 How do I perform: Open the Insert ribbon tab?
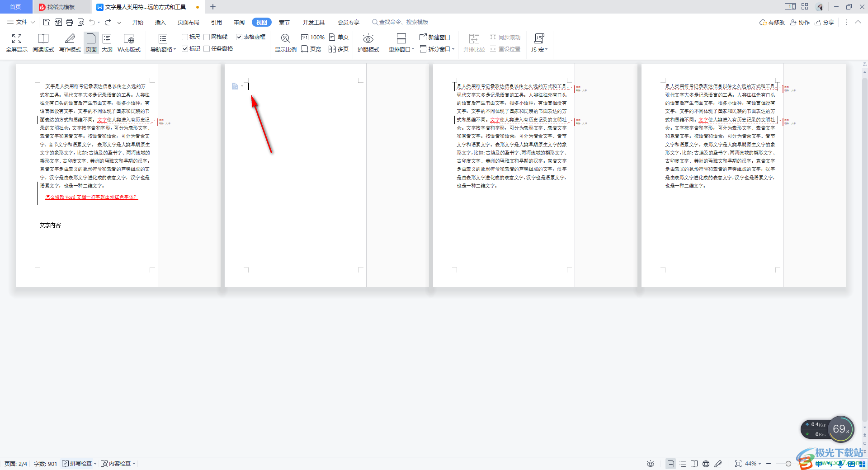click(160, 22)
